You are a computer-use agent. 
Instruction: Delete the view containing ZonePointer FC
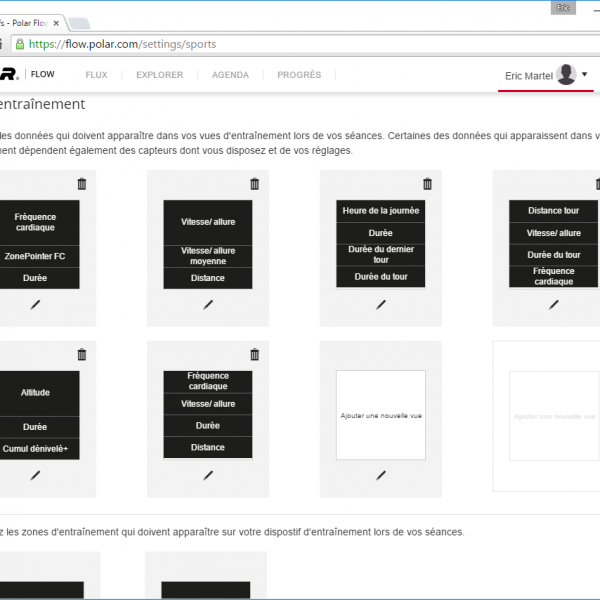click(x=82, y=184)
